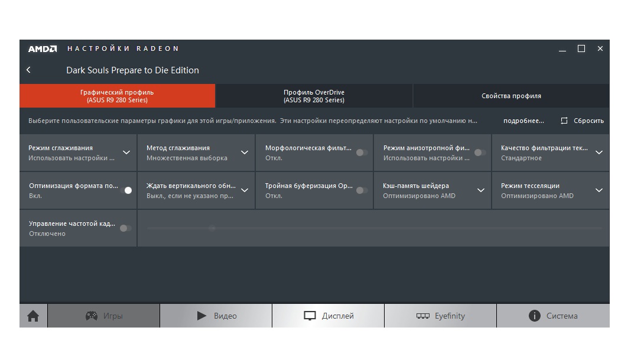Expand Режим тесселяции dropdown arrow
This screenshot has height=363, width=644.
tap(599, 190)
